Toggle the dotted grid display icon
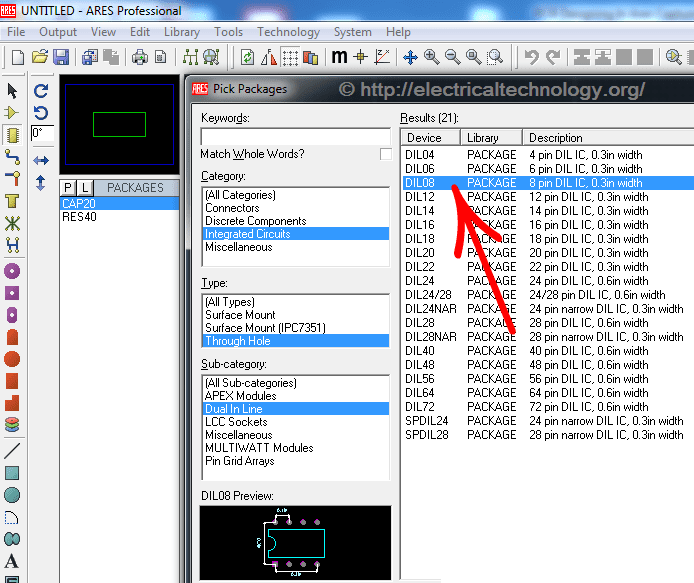The image size is (694, 583). point(289,57)
